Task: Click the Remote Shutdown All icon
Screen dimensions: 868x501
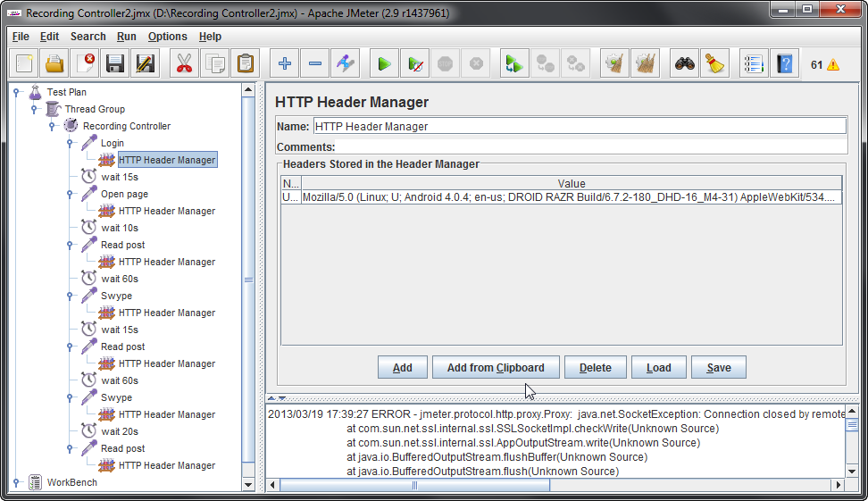Action: (x=576, y=63)
